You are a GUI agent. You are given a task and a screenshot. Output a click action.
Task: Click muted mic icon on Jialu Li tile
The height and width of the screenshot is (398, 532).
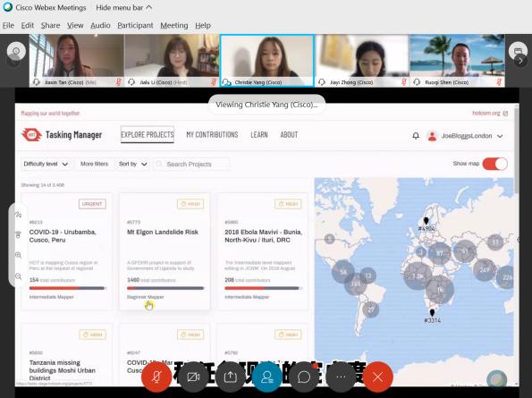tap(214, 81)
